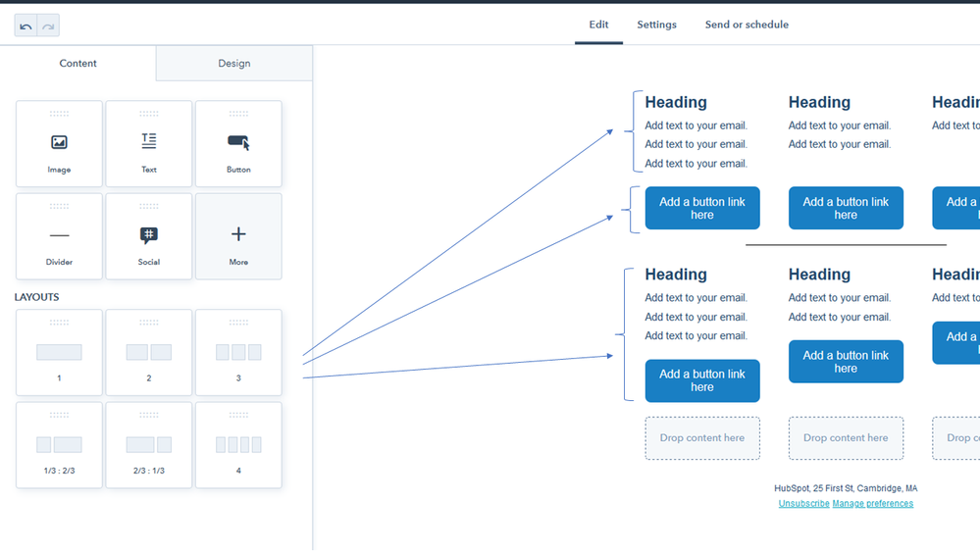980x551 pixels.
Task: Choose the 1/3 : 2/3 layout
Action: click(59, 445)
